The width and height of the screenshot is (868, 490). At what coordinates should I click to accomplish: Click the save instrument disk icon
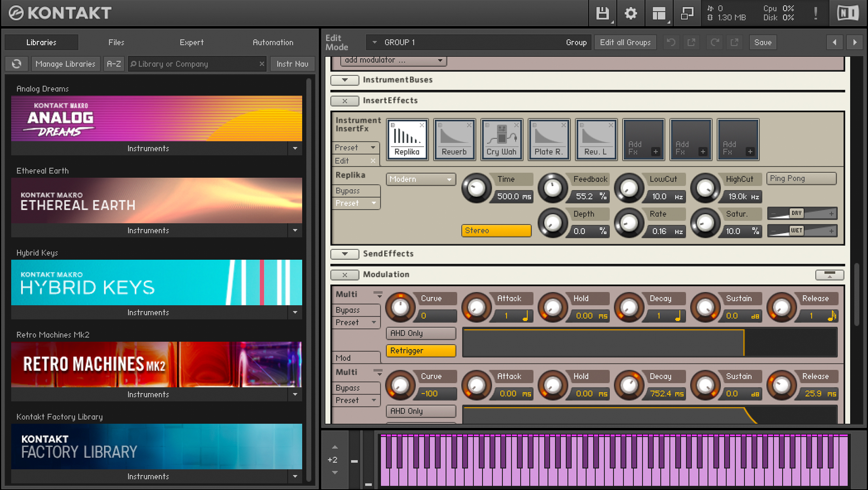pos(603,13)
